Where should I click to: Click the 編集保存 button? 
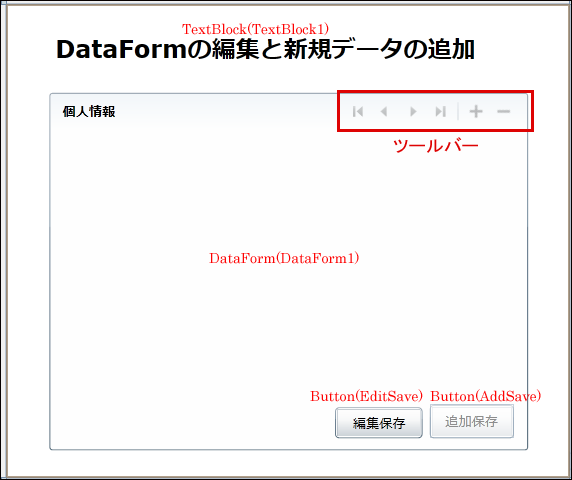point(379,423)
